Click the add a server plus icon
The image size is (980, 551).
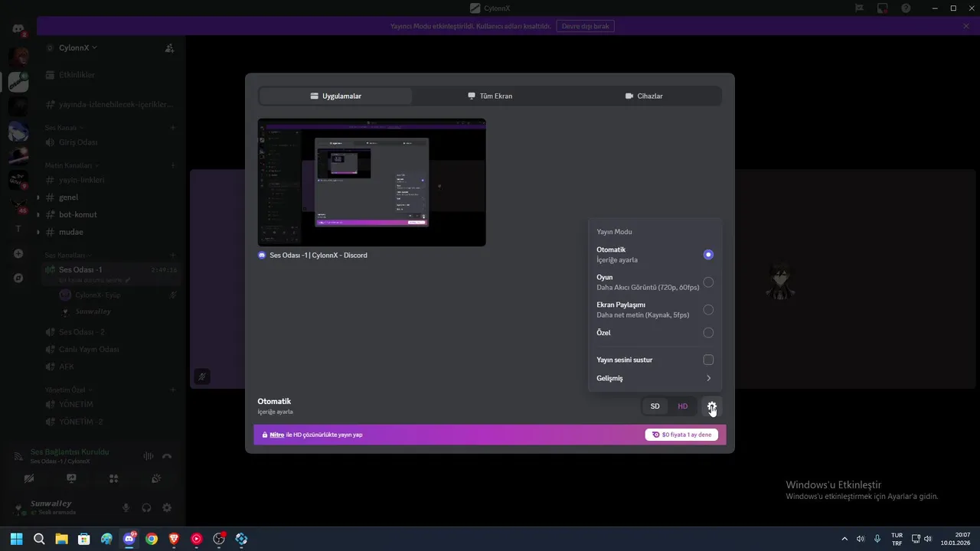[18, 253]
